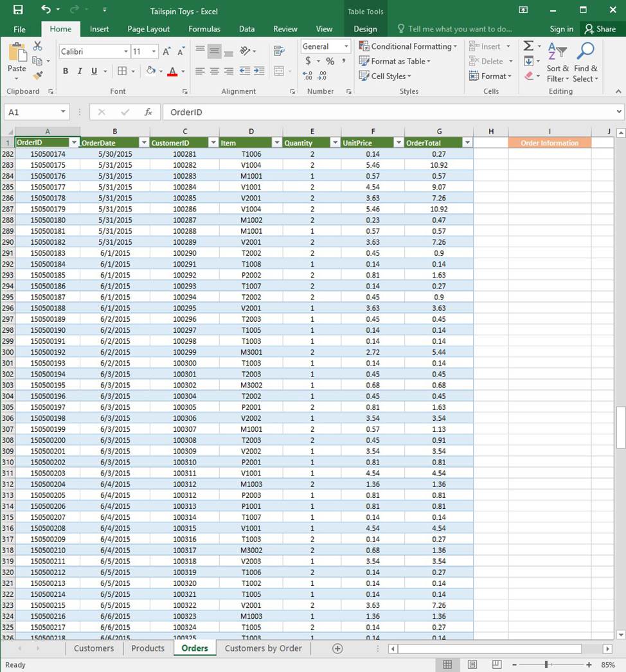
Task: Click the AutoSum sigma icon
Action: (528, 46)
